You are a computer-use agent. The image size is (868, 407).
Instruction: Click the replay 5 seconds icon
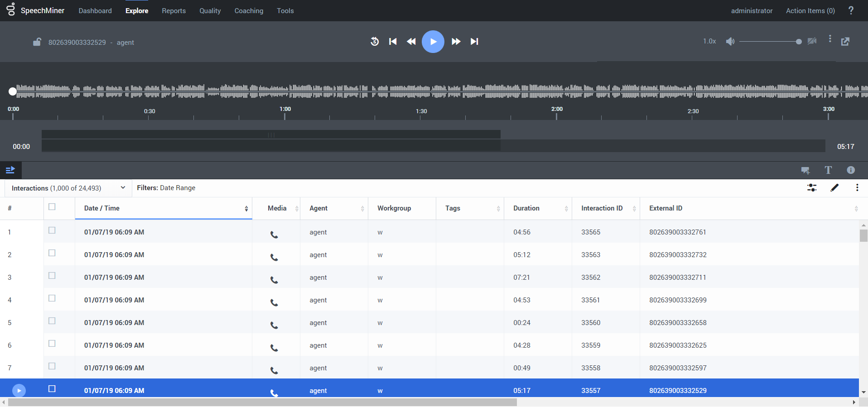tap(375, 42)
